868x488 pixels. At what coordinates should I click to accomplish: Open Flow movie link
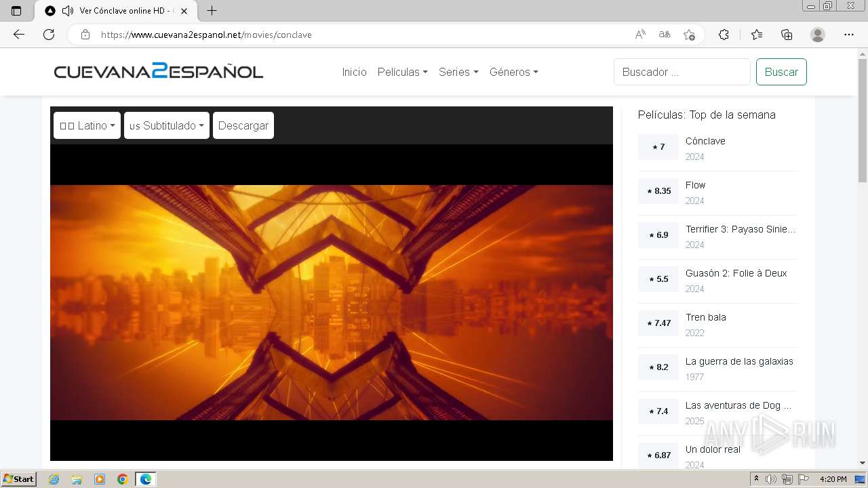695,185
